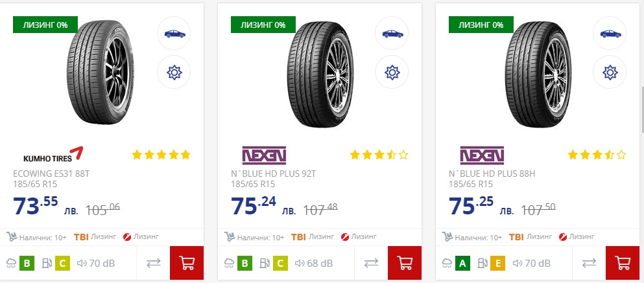Click summer sun icon on Nexen 88H card
The image size is (644, 283).
point(610,72)
